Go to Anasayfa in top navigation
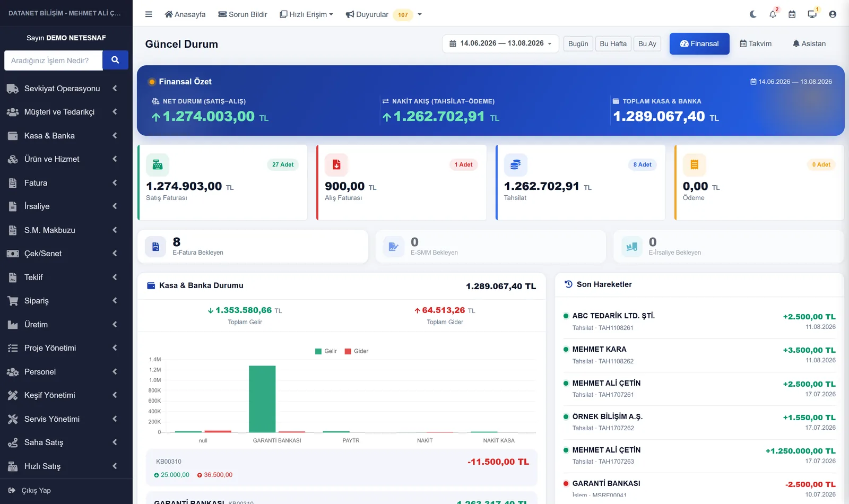Image resolution: width=849 pixels, height=504 pixels. [185, 14]
